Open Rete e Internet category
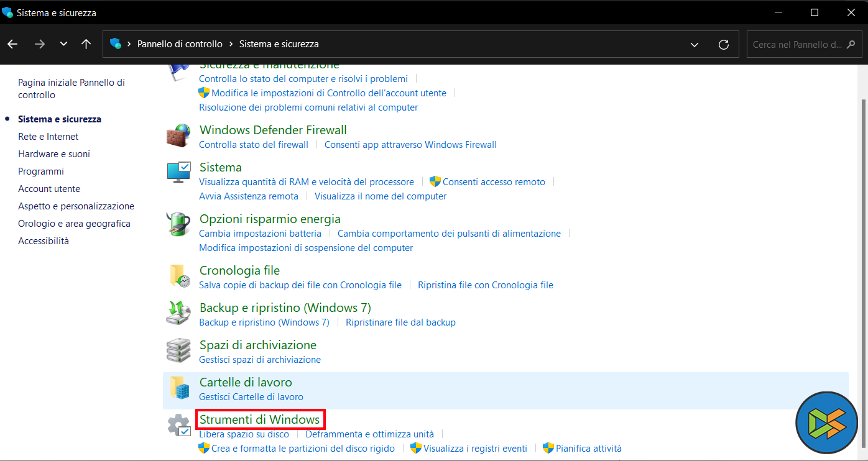This screenshot has width=868, height=461. [x=48, y=137]
